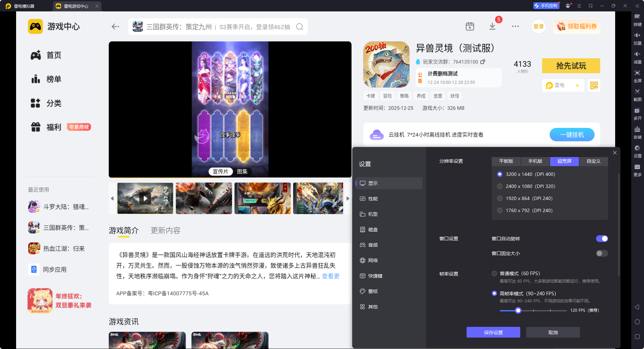Viewport: 644px width, 349px height.
Task: Open 音频 settings section
Action: point(389,245)
